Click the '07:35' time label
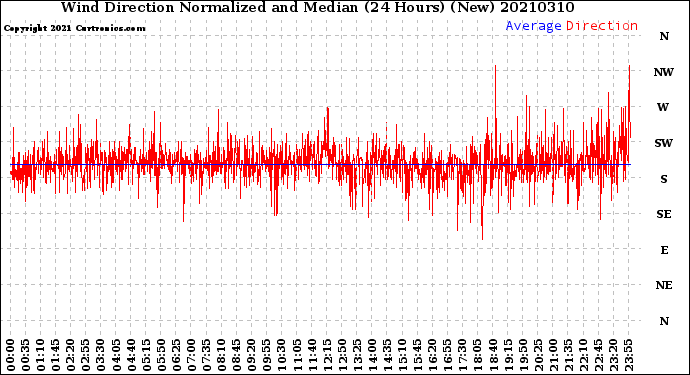690x375 pixels. (x=206, y=355)
